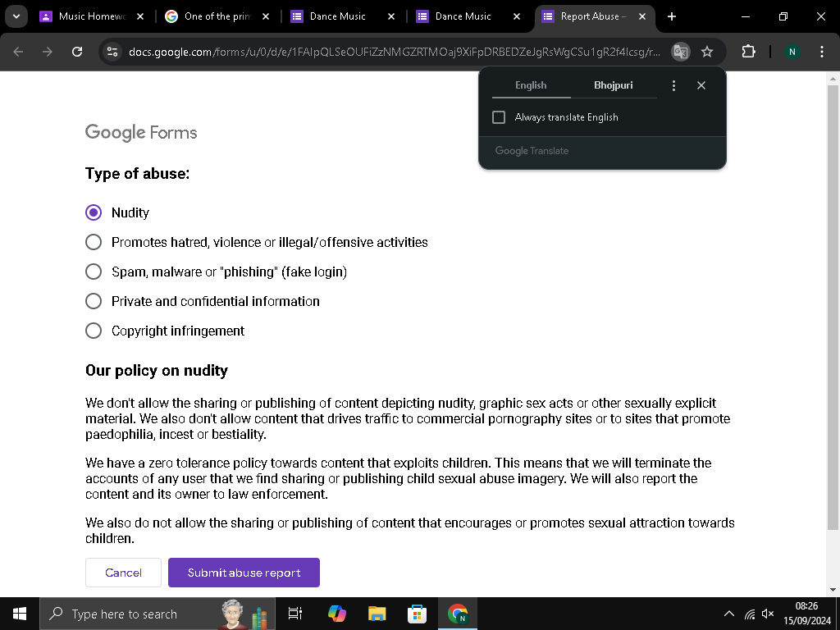Switch to Bhojpuri in translate popup

(x=614, y=85)
